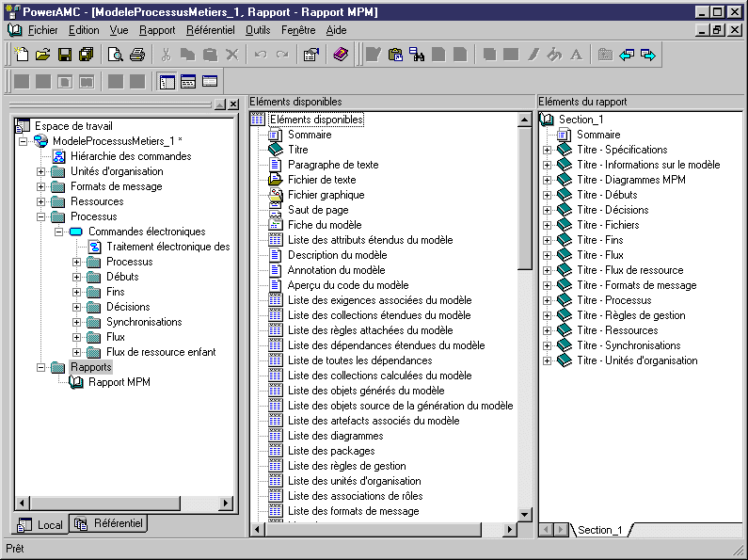The width and height of the screenshot is (748, 560).
Task: Open the Rapport menu
Action: point(157,30)
